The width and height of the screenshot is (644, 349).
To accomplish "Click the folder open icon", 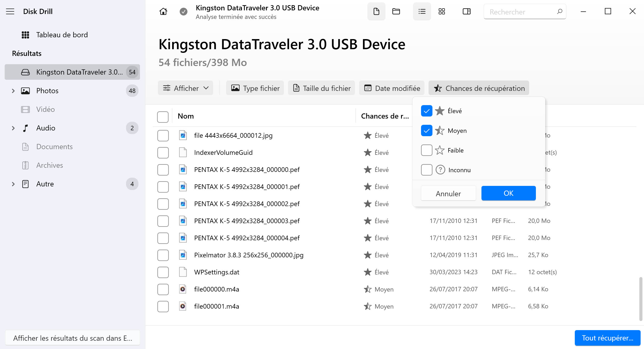I will 396,12.
